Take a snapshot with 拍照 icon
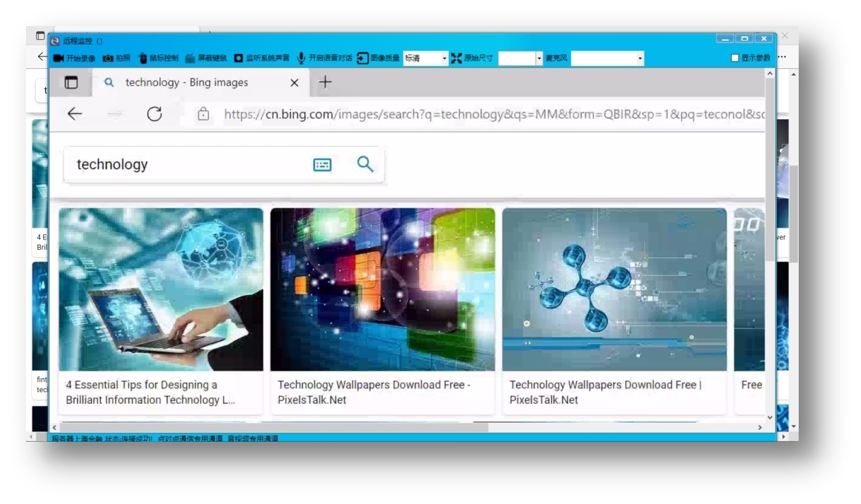The height and width of the screenshot is (504, 861). click(108, 58)
